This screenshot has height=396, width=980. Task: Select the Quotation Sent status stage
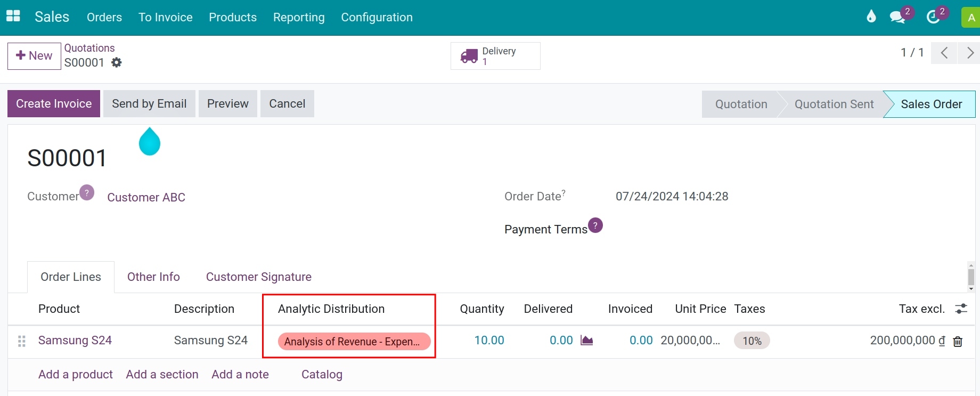[834, 104]
